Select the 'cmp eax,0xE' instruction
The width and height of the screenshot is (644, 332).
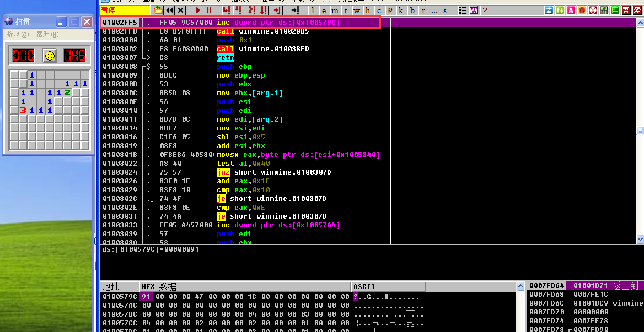[241, 208]
